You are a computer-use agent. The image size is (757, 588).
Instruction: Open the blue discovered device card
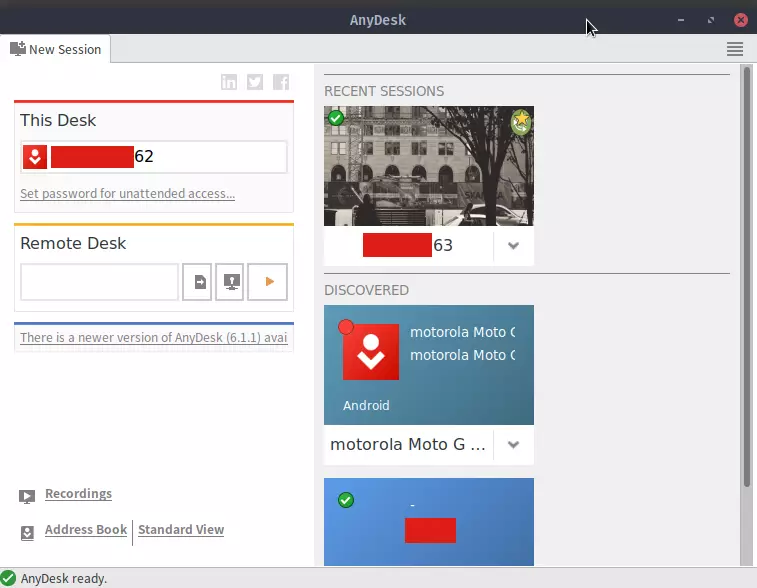click(429, 522)
